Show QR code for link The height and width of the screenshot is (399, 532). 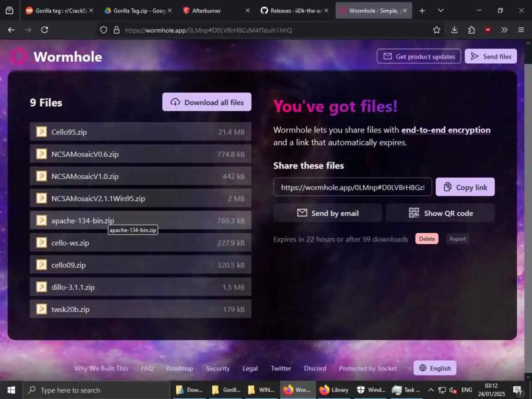[x=440, y=213]
